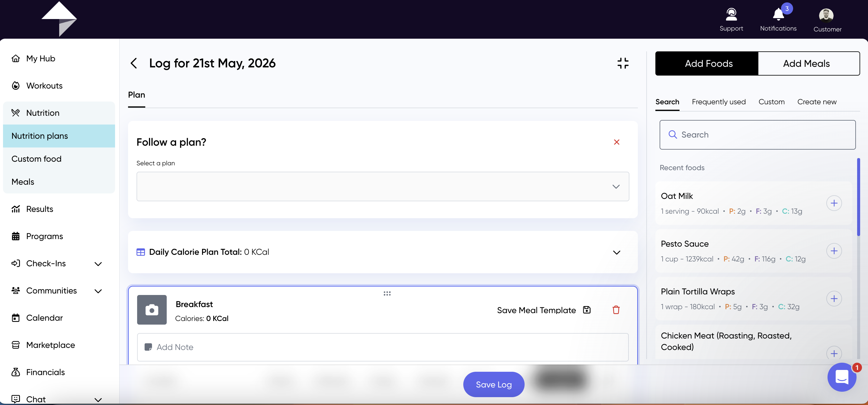The width and height of the screenshot is (868, 405).
Task: Add Pesto Sauce with its plus icon
Action: (834, 251)
